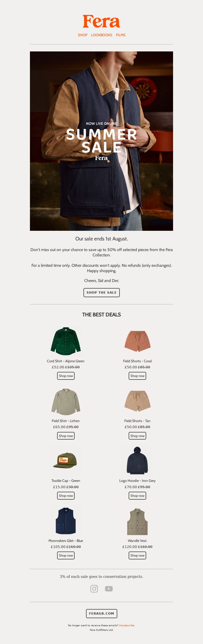Open the LOOKBOOKS menu link
203x644 pixels.
[x=101, y=35]
